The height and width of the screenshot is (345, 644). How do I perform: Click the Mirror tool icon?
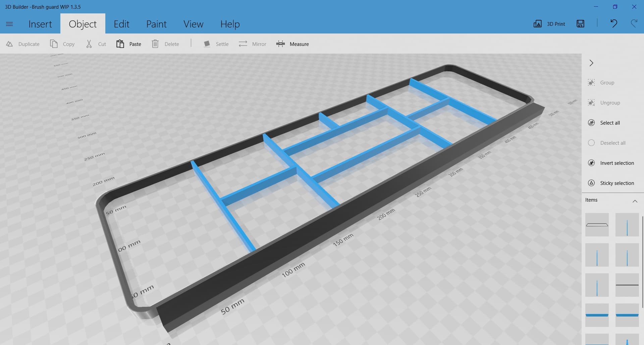(243, 44)
